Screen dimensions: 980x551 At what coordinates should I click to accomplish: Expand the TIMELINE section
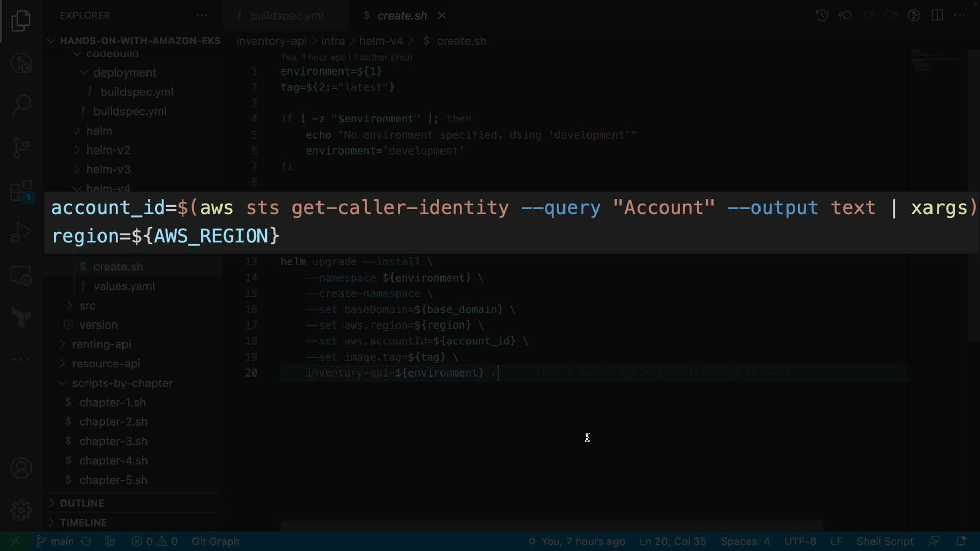(x=83, y=522)
